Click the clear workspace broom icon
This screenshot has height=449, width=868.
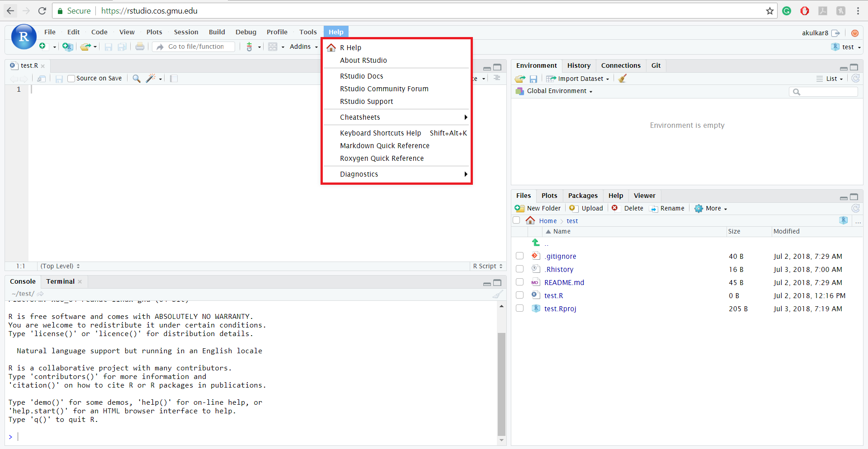click(x=623, y=79)
